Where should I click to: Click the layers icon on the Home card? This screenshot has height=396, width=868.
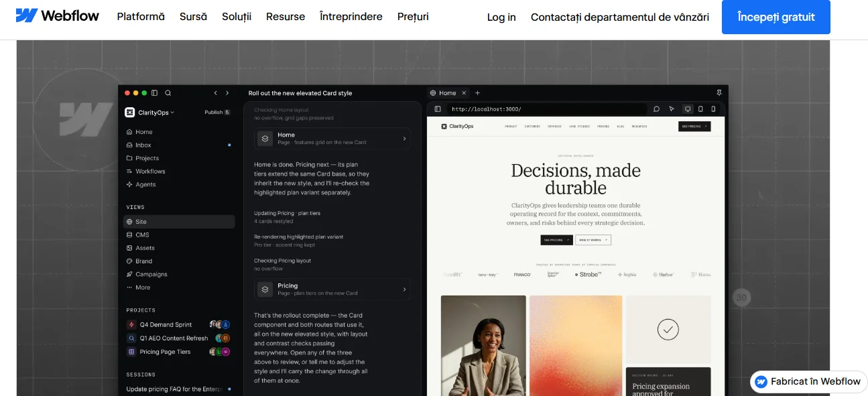click(265, 139)
